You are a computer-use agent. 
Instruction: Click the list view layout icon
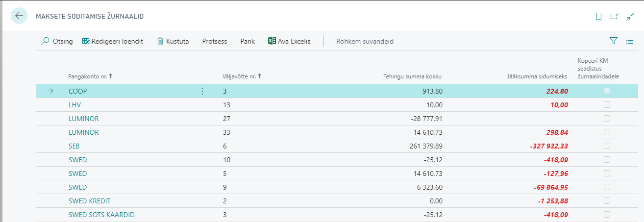click(630, 41)
